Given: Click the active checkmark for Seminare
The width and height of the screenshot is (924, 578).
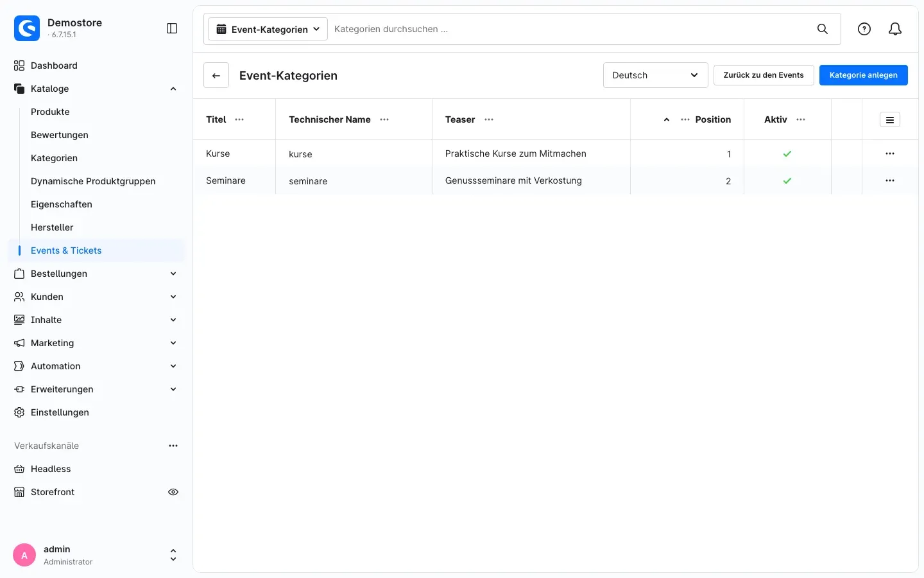Looking at the screenshot, I should (787, 180).
